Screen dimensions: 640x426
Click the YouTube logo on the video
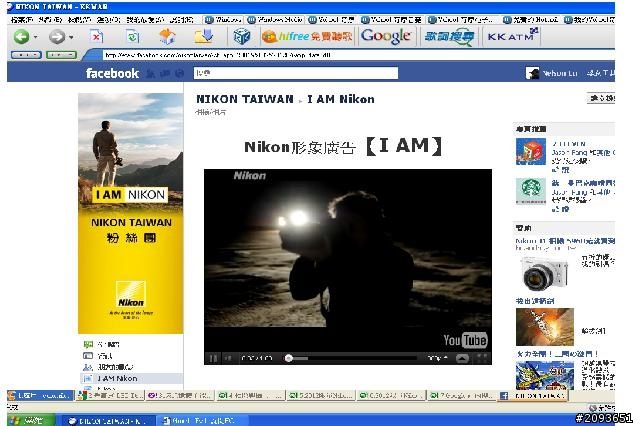465,340
